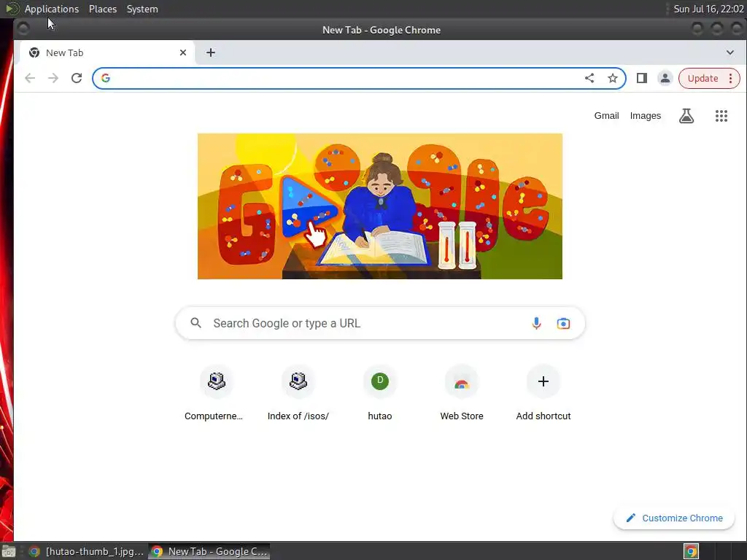Open the System menu
The height and width of the screenshot is (560, 747).
pos(142,9)
